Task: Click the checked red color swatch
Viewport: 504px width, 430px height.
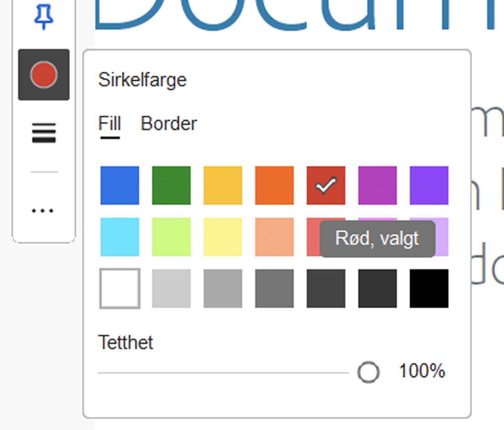Action: pos(326,185)
